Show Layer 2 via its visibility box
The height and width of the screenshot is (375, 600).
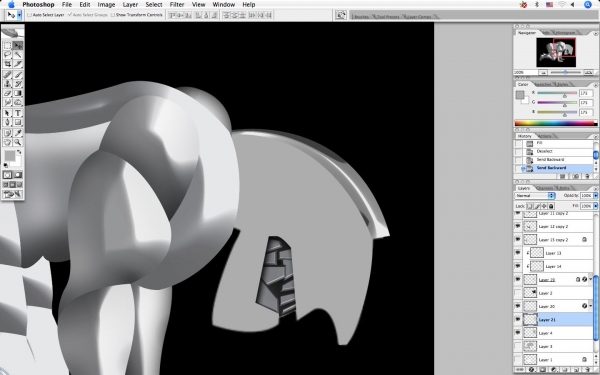click(518, 293)
